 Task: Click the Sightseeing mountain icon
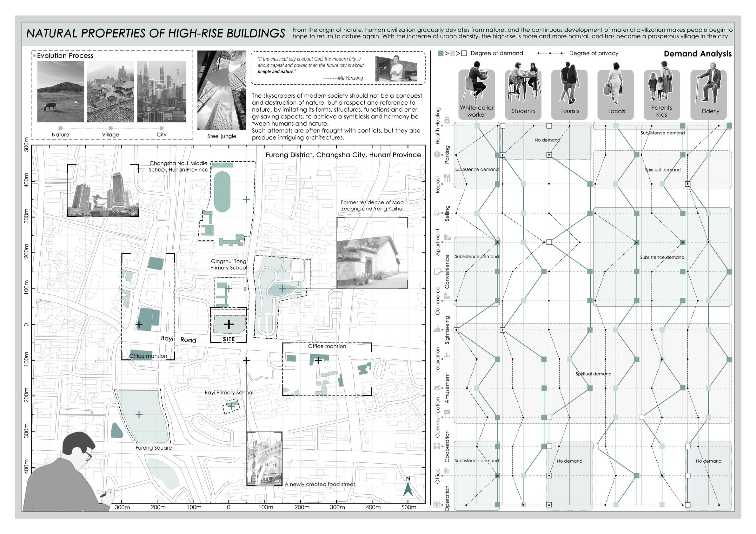pos(437,329)
